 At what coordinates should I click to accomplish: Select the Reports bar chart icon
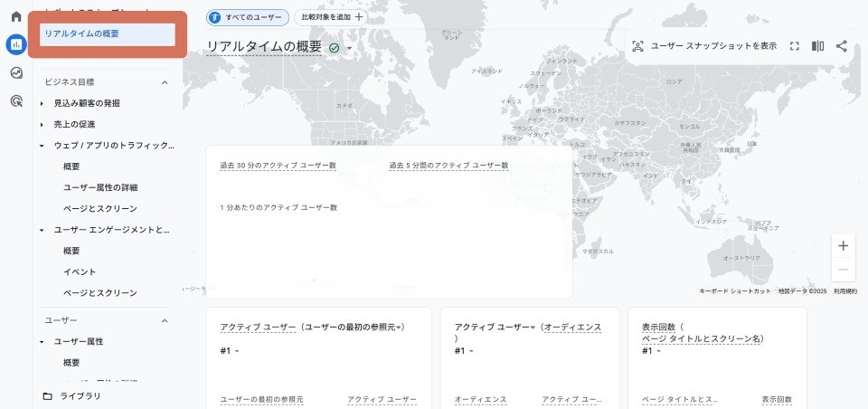click(x=15, y=44)
